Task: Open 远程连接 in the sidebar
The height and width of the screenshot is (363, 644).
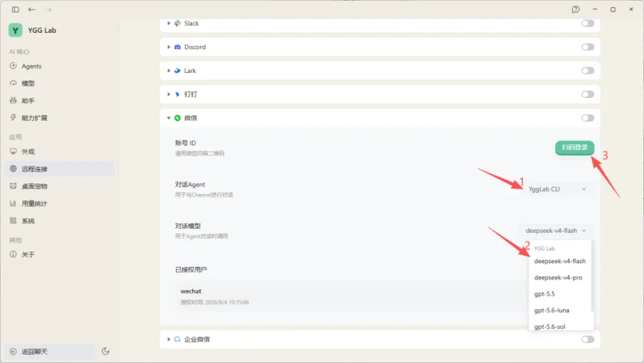Action: [x=59, y=169]
